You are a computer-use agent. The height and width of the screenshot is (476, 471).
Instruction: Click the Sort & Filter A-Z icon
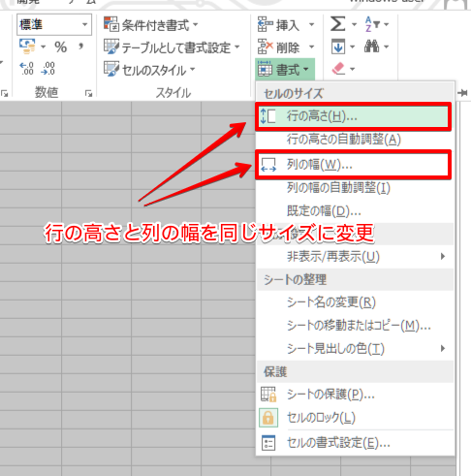point(372,24)
